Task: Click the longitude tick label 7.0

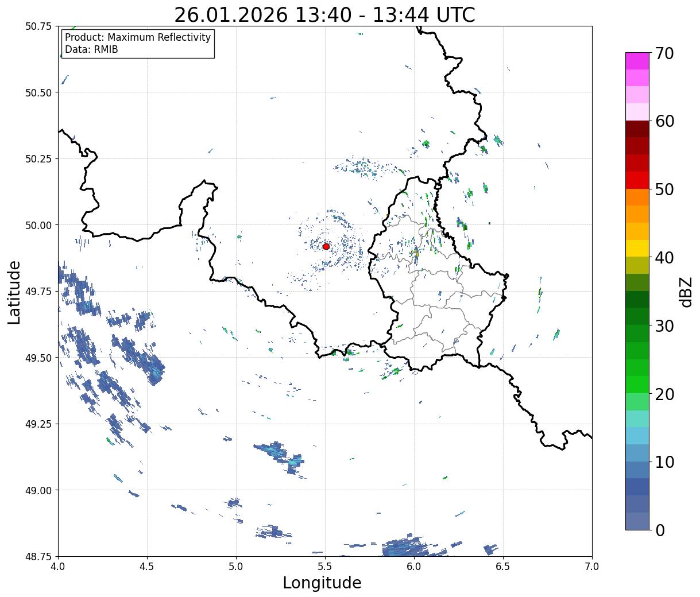Action: pyautogui.click(x=592, y=567)
